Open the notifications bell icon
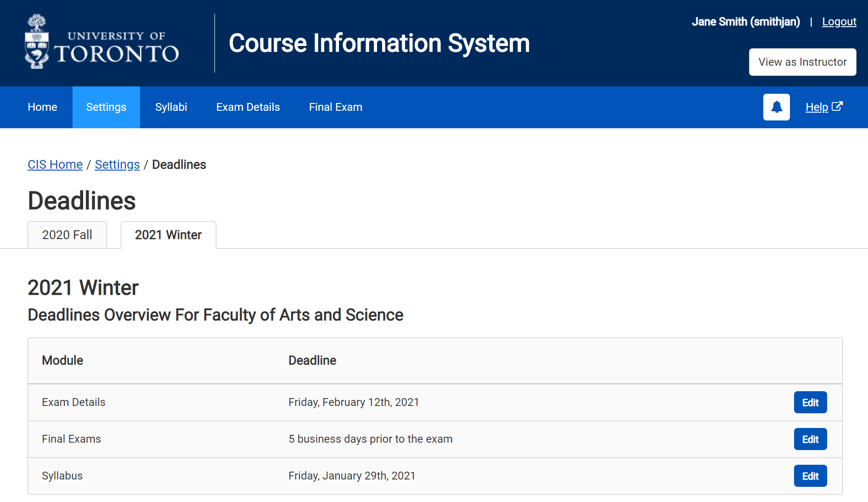The width and height of the screenshot is (868, 502). [x=776, y=107]
